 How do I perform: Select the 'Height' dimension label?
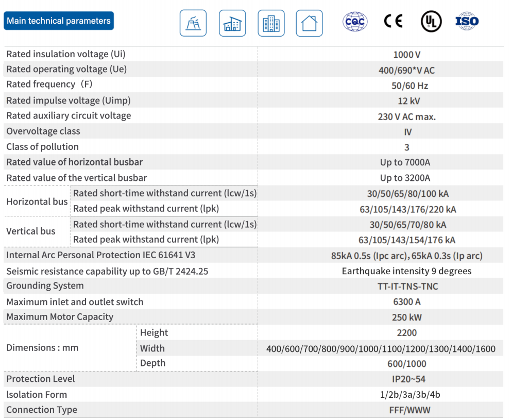pyautogui.click(x=154, y=332)
